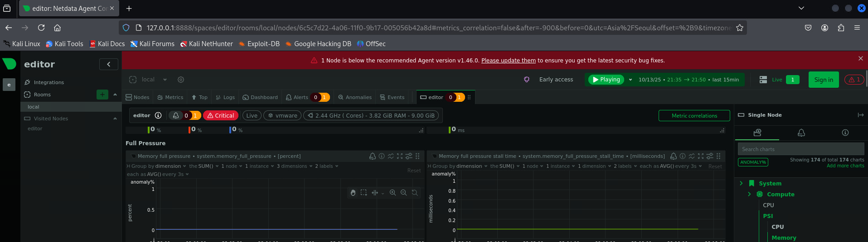Collapse the left sidebar with arrow button

(109, 64)
